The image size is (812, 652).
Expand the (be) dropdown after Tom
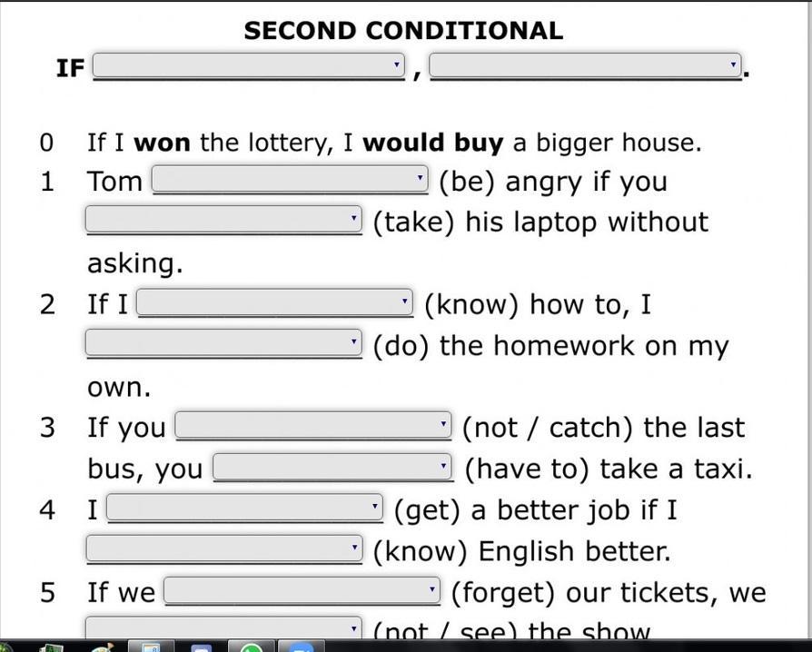[290, 180]
